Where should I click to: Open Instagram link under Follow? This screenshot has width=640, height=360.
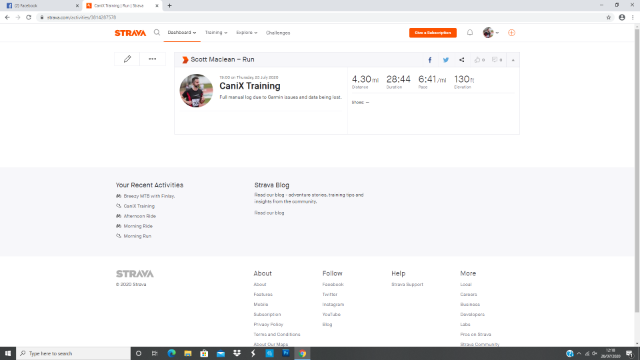[x=333, y=304]
